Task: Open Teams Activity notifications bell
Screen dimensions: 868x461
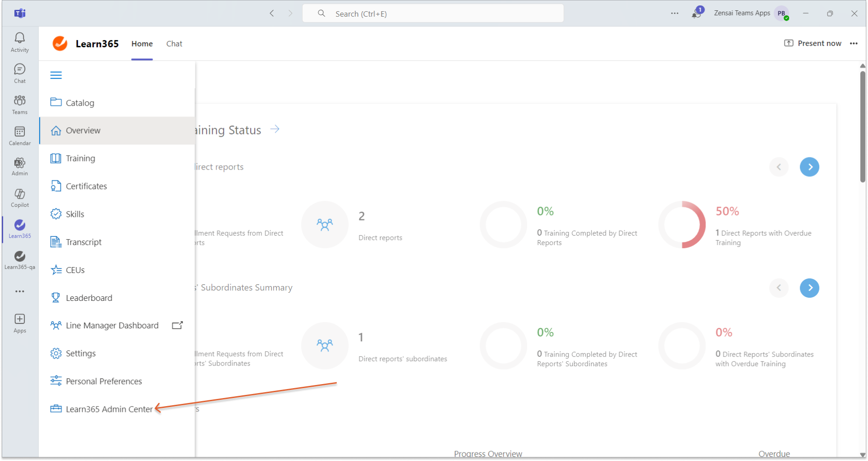Action: [x=20, y=42]
